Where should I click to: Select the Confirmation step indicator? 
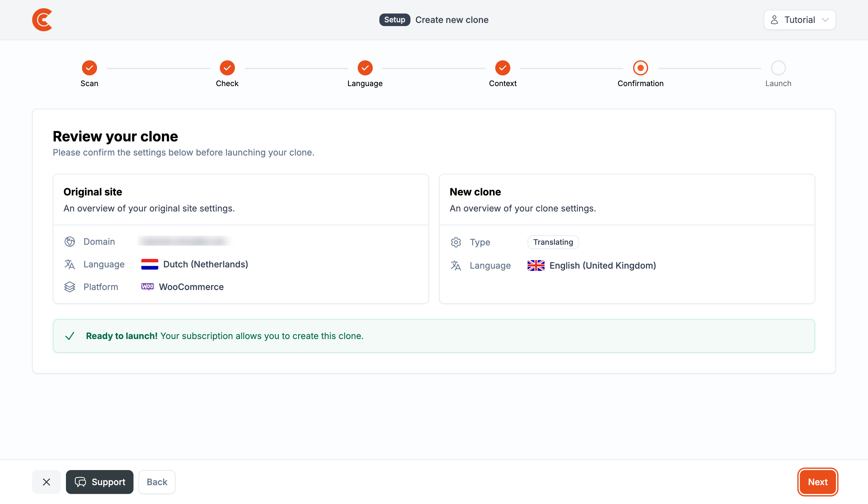640,68
